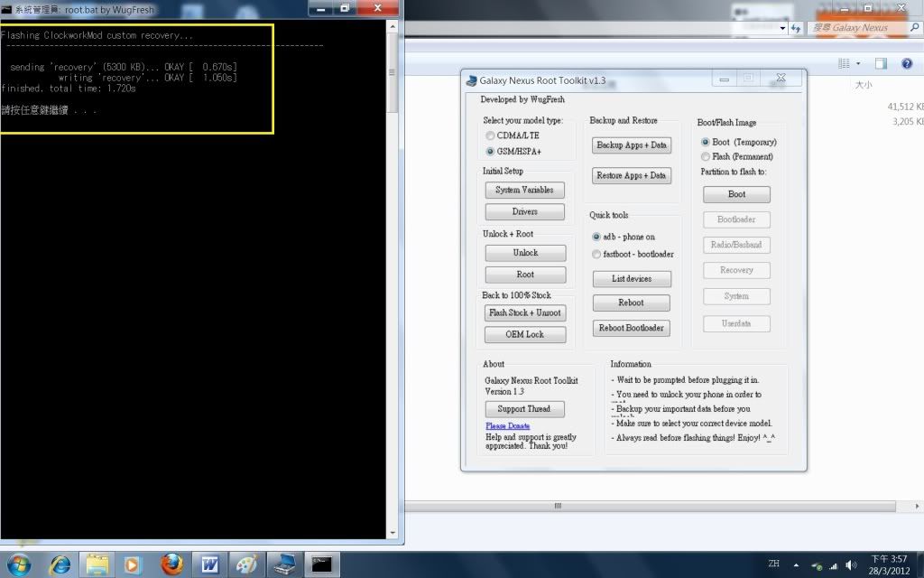Click the ZH language bar indicator
Image resolution: width=924 pixels, height=578 pixels.
coord(773,564)
